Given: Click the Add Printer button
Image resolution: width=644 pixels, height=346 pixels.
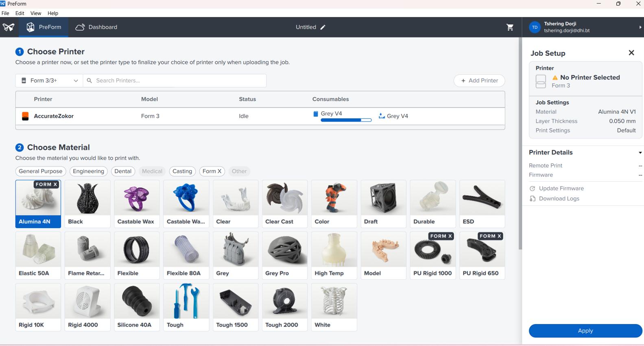Looking at the screenshot, I should (479, 81).
